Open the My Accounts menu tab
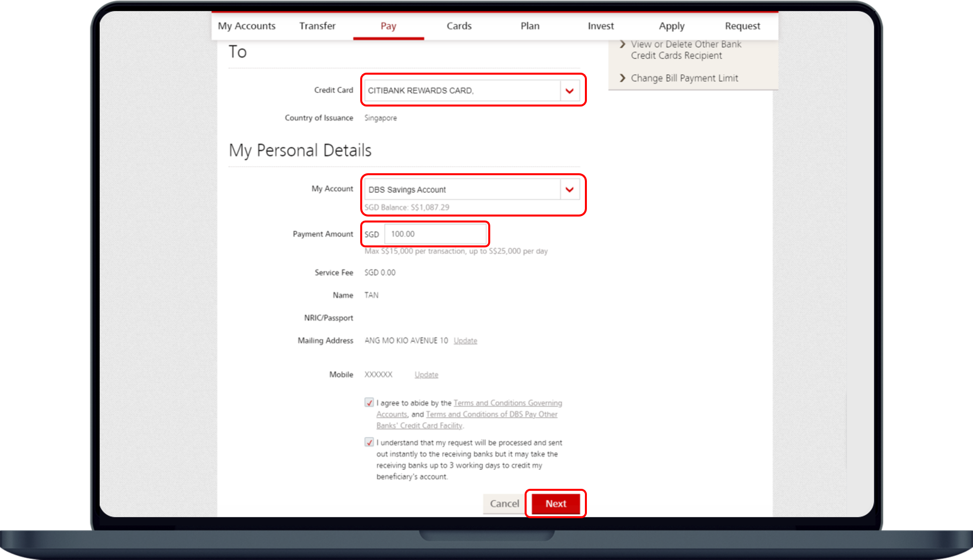973x560 pixels. tap(247, 26)
